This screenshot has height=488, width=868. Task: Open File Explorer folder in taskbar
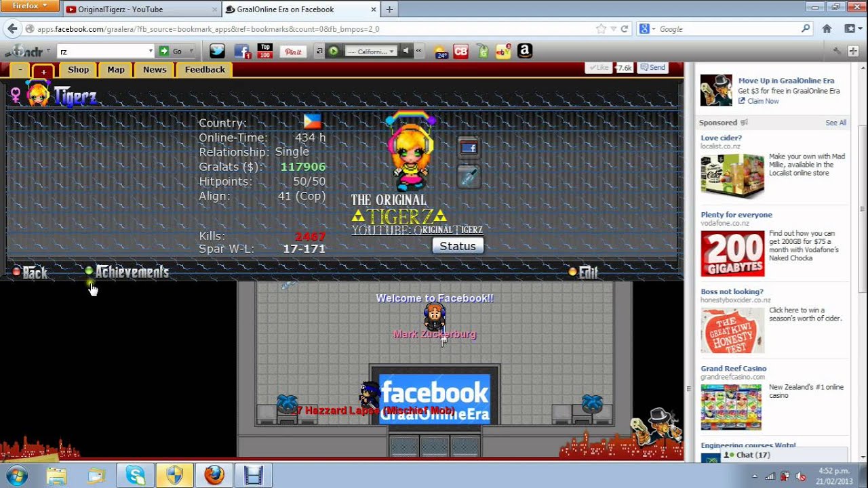point(56,476)
